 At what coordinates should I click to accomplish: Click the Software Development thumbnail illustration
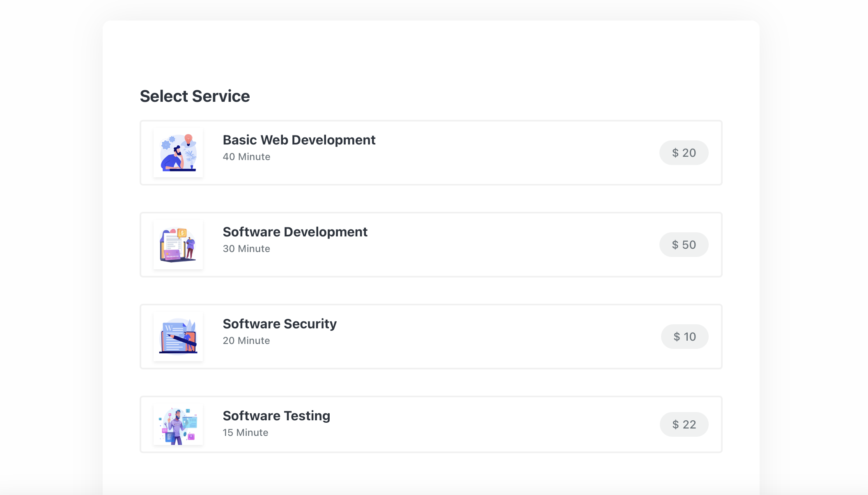(x=178, y=245)
